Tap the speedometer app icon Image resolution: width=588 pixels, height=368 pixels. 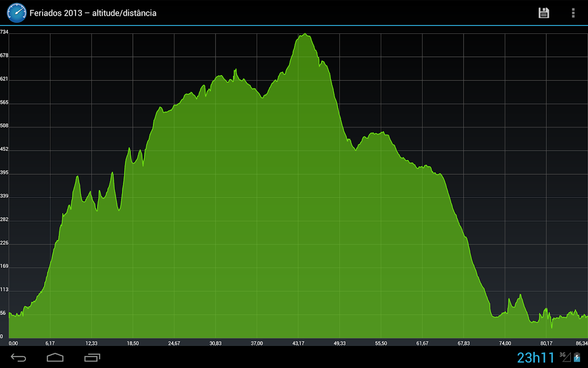pyautogui.click(x=17, y=13)
